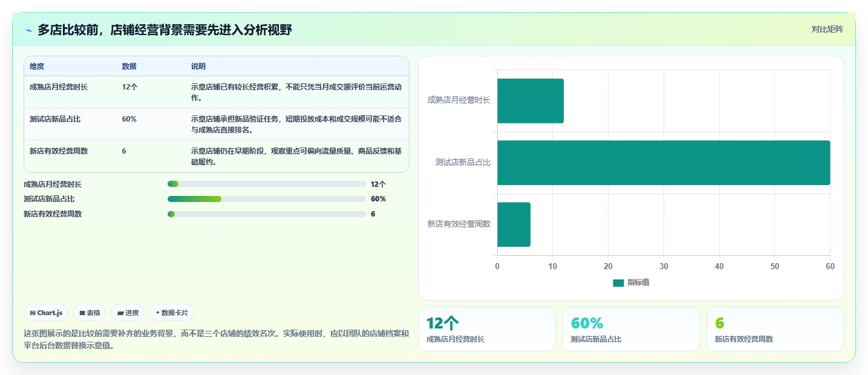868x375 pixels.
Task: Click the x-axis tick label 0
Action: point(497,267)
